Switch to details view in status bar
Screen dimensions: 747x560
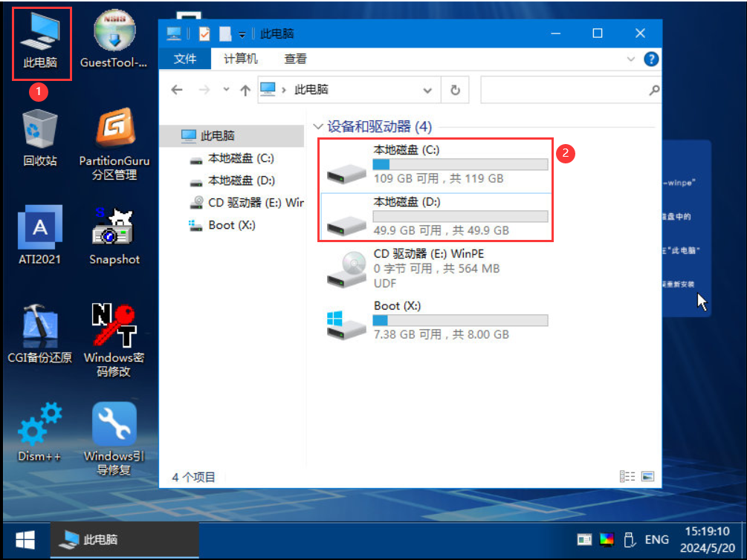[627, 476]
